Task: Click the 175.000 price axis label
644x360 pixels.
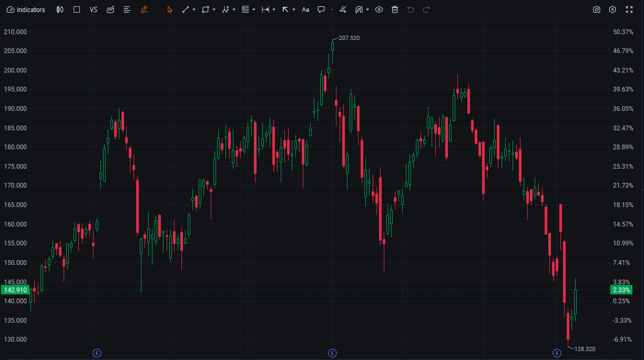Action: (15, 166)
